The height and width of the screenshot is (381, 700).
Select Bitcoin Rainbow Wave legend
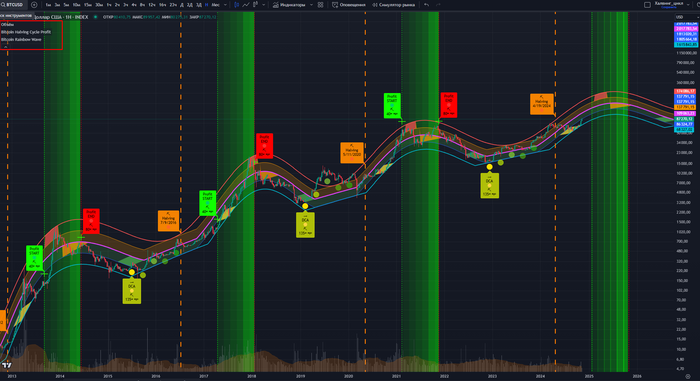pos(21,40)
